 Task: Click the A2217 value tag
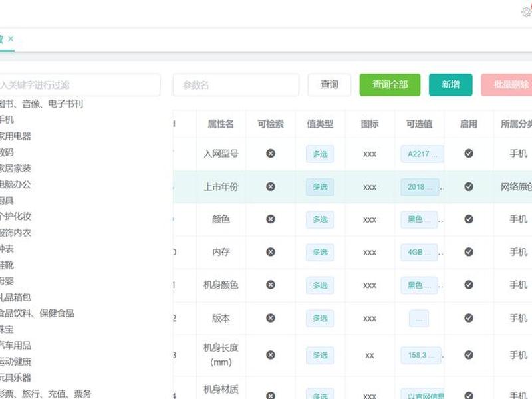click(422, 154)
